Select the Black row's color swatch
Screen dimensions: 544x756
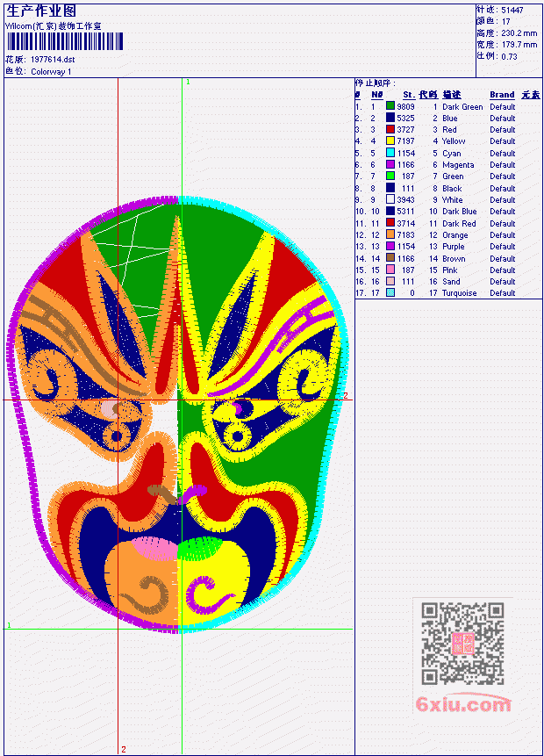point(390,188)
